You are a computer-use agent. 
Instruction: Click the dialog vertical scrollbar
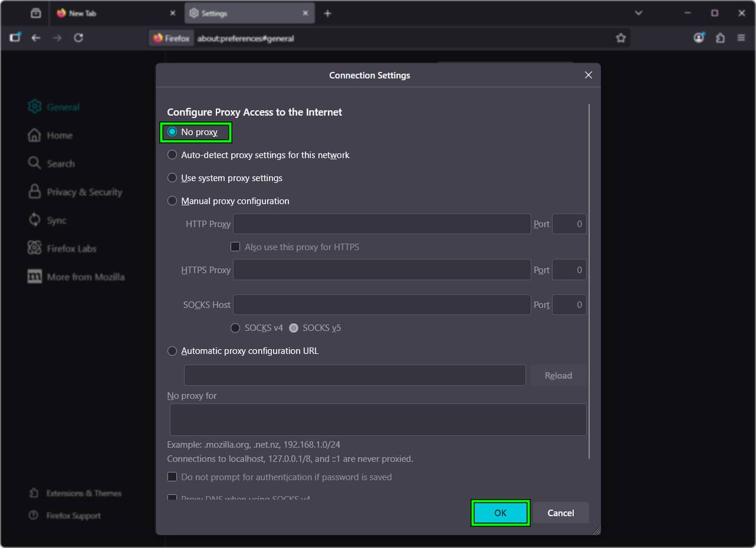point(589,280)
